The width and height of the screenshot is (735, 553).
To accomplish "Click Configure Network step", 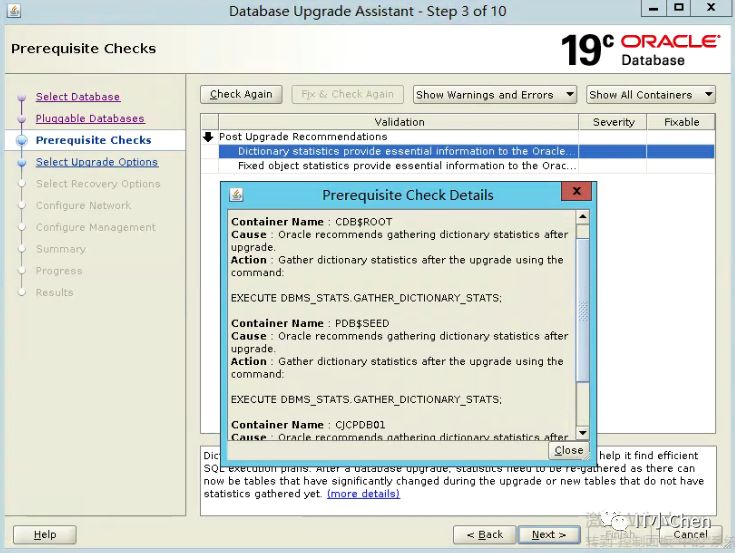I will pyautogui.click(x=83, y=205).
